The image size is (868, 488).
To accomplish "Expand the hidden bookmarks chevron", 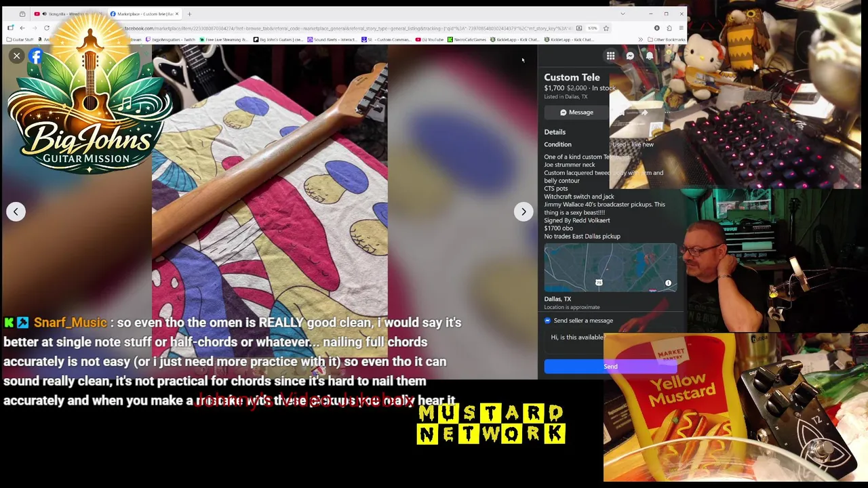I will click(640, 39).
